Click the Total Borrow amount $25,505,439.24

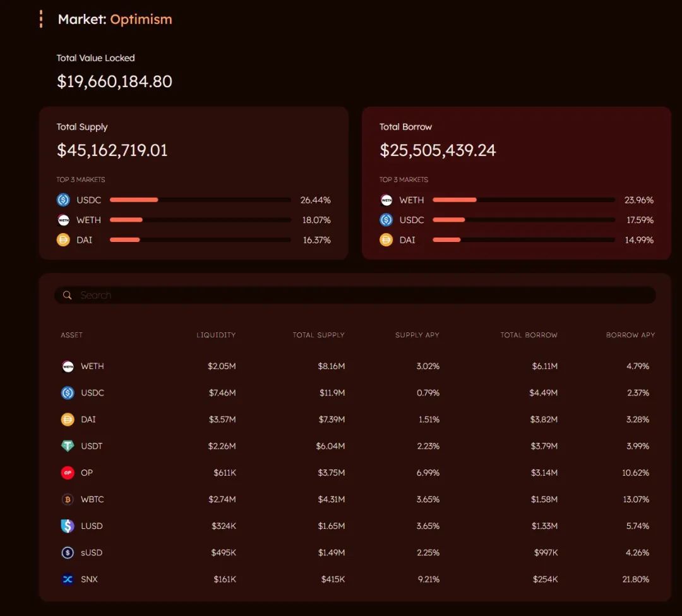(x=438, y=150)
